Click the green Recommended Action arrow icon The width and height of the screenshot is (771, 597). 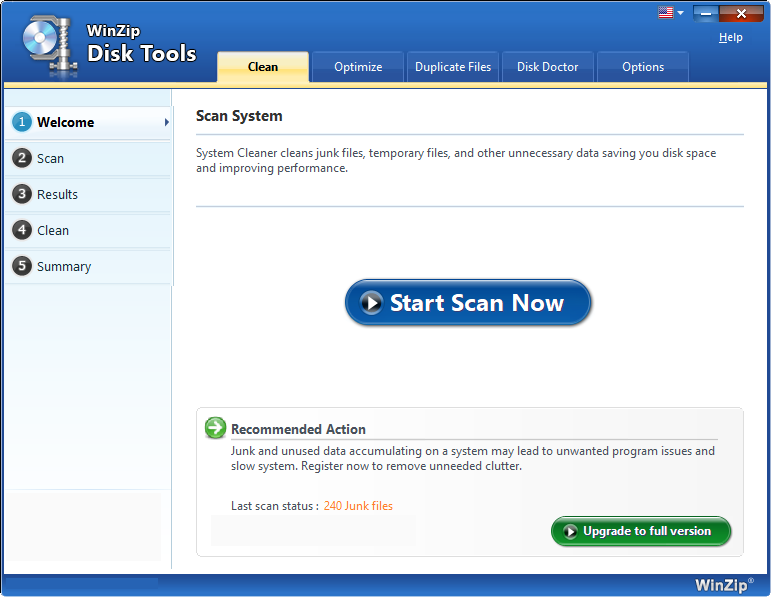(x=215, y=428)
